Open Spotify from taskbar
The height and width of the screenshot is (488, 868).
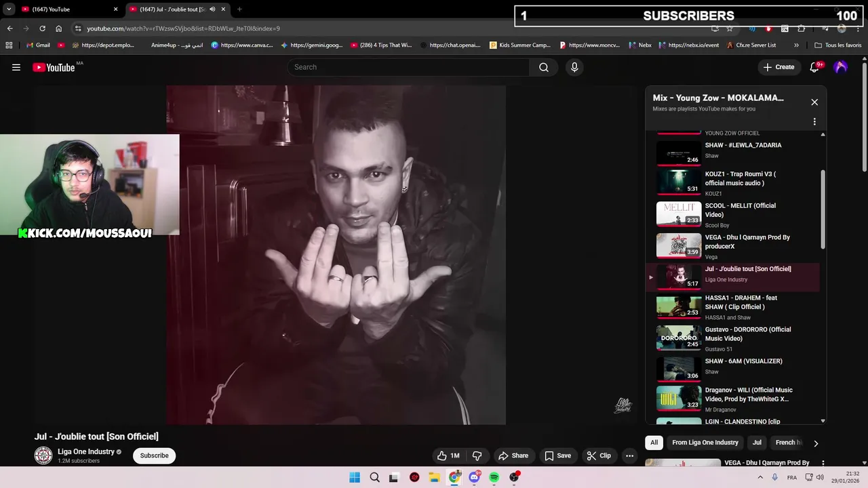click(x=494, y=477)
